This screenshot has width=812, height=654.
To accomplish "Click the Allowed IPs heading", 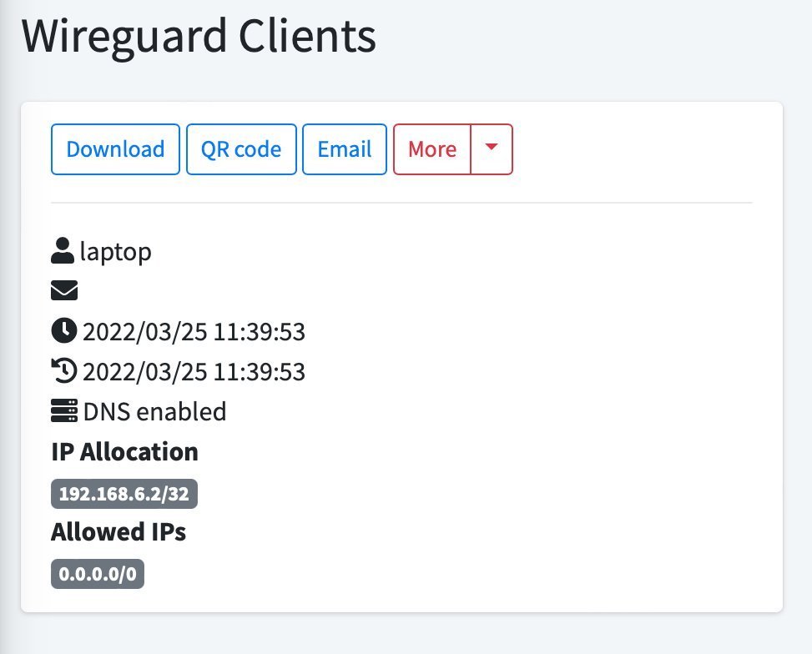I will (x=119, y=532).
